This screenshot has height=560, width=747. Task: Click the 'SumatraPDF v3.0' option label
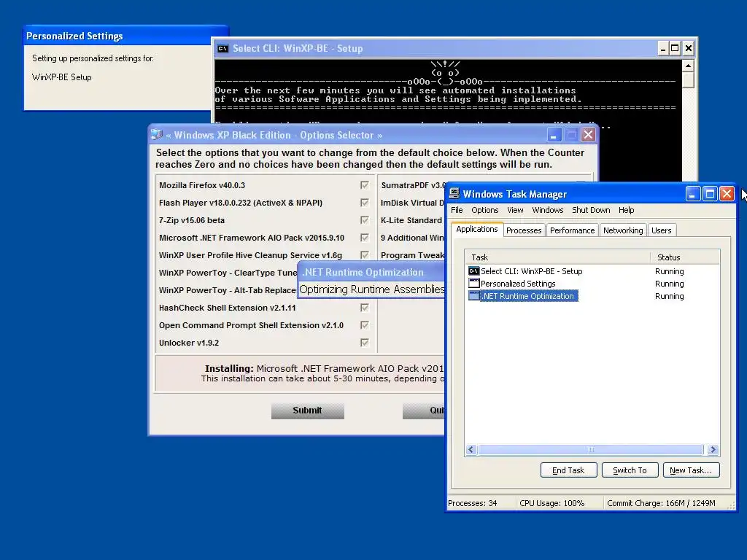[414, 185]
